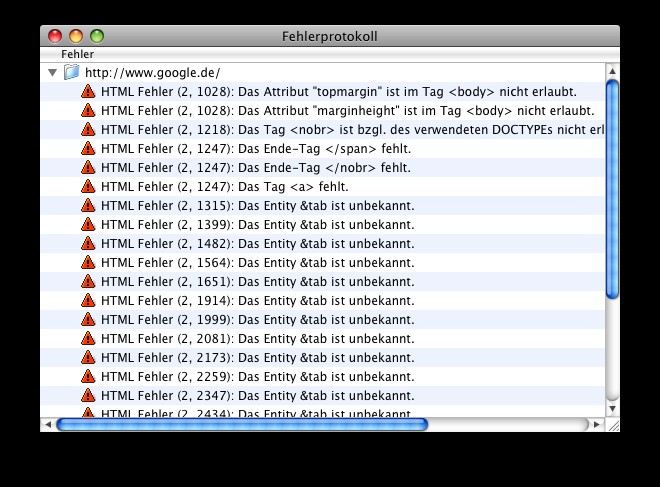Collapse the http://www.google.de/ tree node
660x487 pixels.
(x=52, y=73)
